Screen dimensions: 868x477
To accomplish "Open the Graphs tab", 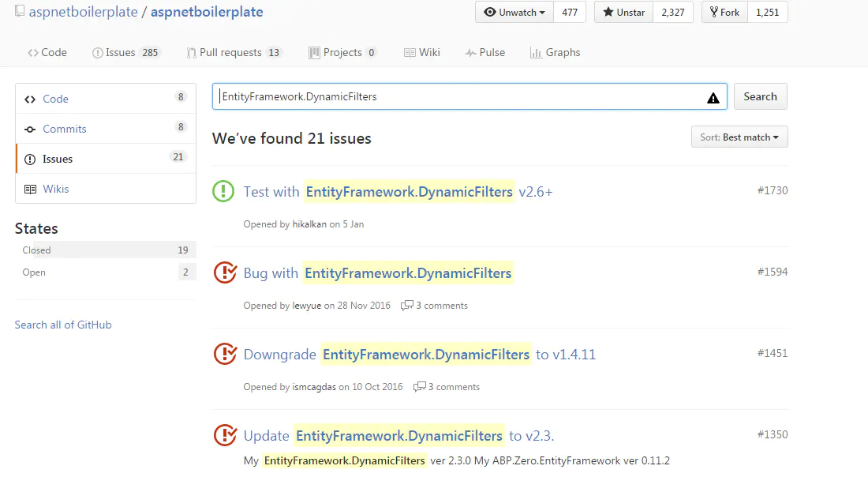I will pos(556,53).
